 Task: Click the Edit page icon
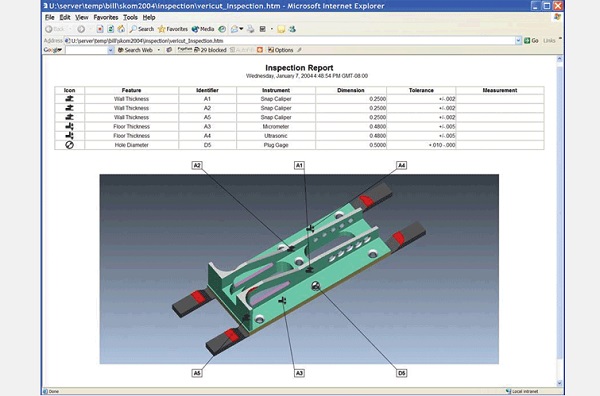point(263,29)
